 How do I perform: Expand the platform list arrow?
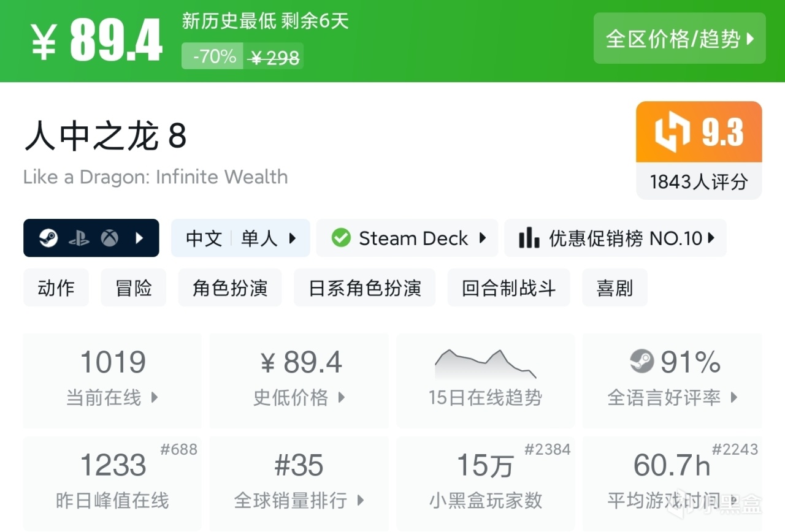tap(140, 238)
